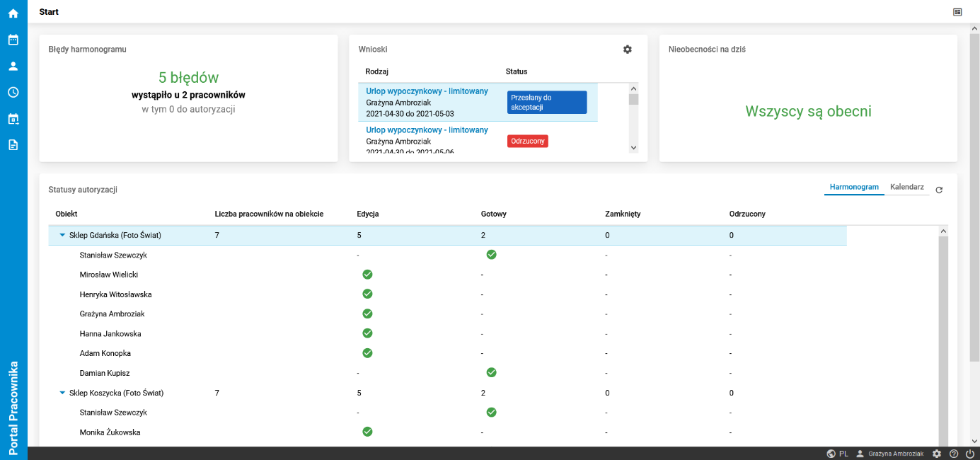Open the help question mark icon

pyautogui.click(x=954, y=454)
